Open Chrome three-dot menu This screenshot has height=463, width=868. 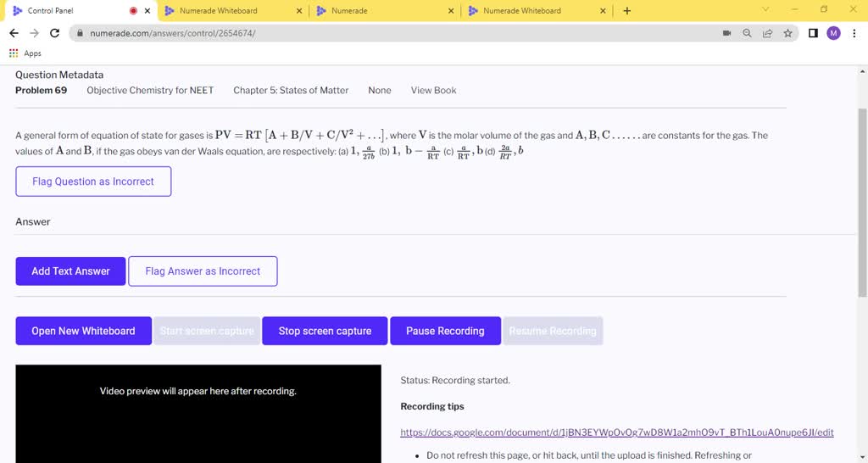(x=854, y=33)
